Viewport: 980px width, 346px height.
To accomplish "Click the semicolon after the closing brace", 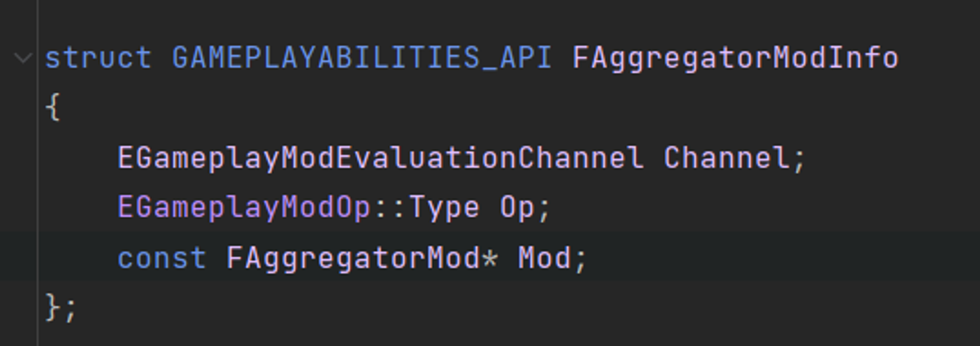I will 71,309.
